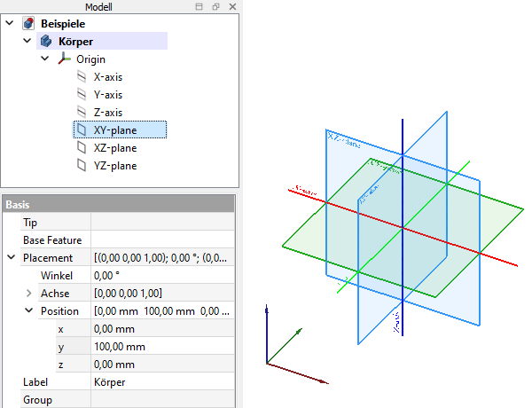
Task: Select XY-plane in the model tree
Action: pyautogui.click(x=114, y=129)
